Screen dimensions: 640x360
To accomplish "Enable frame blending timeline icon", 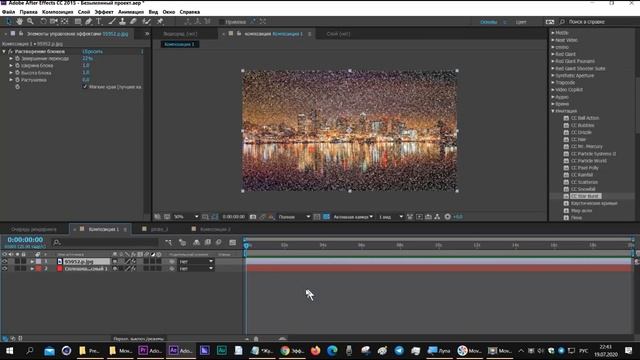I will [x=208, y=242].
